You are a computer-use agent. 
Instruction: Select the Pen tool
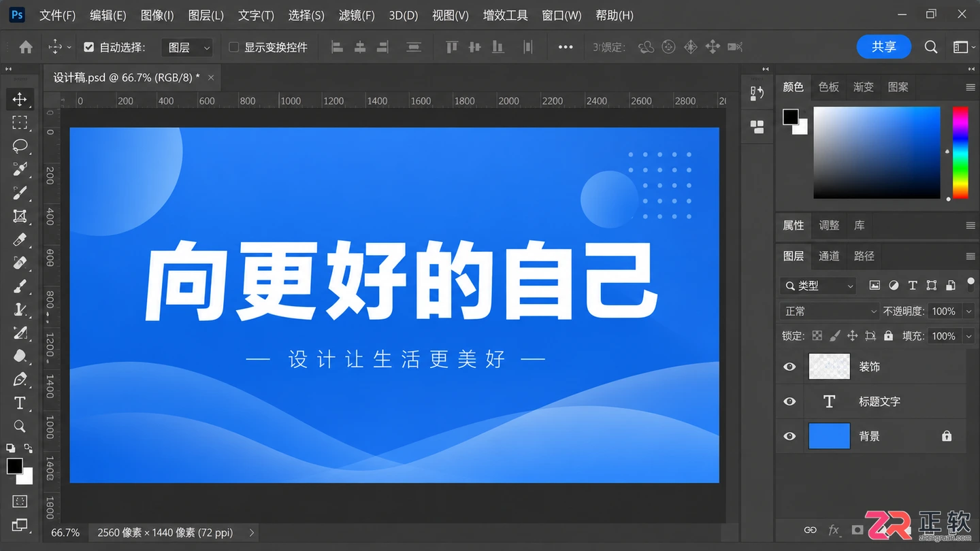[x=20, y=380]
